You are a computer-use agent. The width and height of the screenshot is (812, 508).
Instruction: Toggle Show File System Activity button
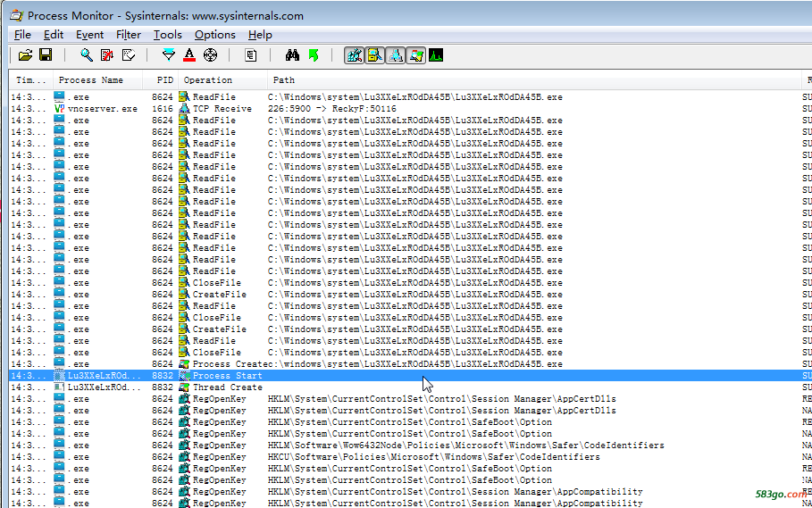(x=375, y=55)
